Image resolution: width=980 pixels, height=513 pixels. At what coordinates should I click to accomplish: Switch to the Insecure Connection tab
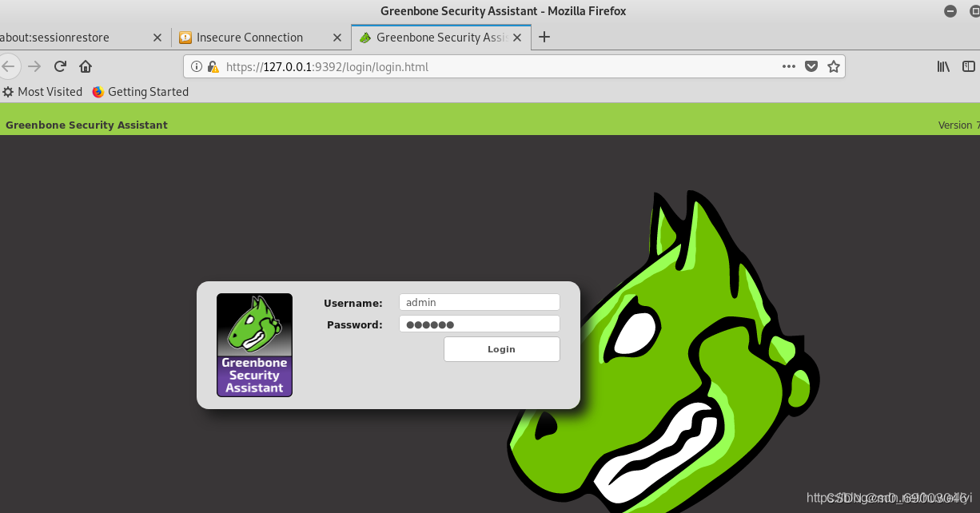pos(261,38)
